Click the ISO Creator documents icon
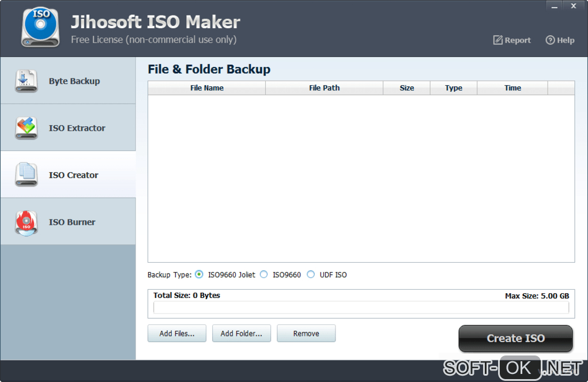The width and height of the screenshot is (588, 382). click(x=27, y=175)
